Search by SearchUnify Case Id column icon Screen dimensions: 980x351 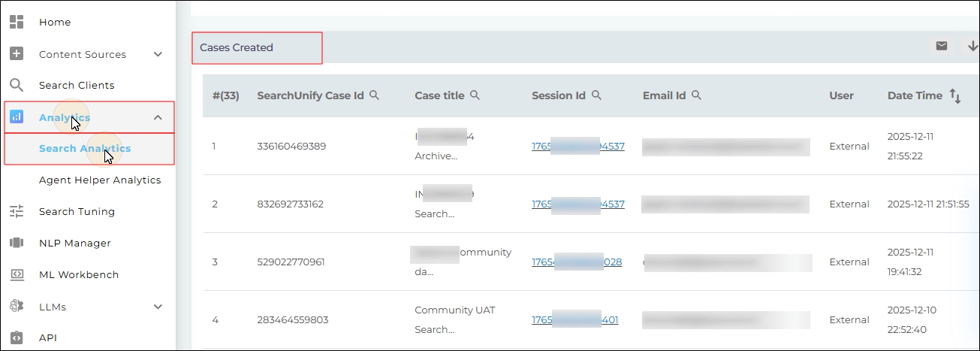(374, 95)
